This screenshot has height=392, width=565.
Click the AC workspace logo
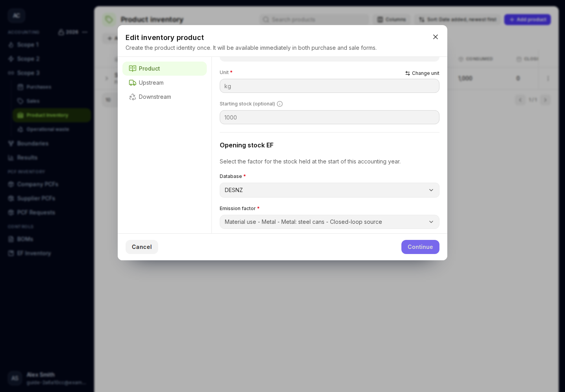click(x=16, y=16)
